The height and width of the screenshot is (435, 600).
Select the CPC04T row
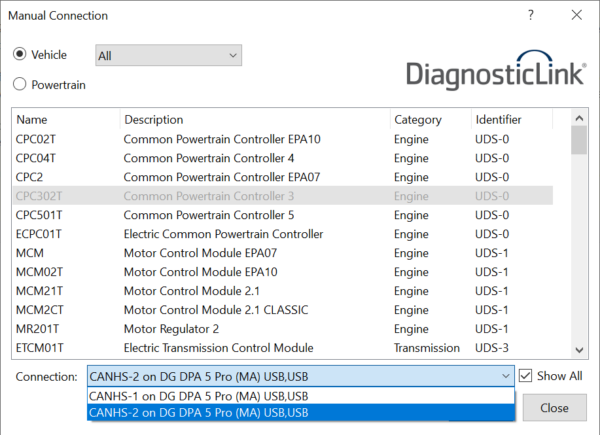pos(283,158)
